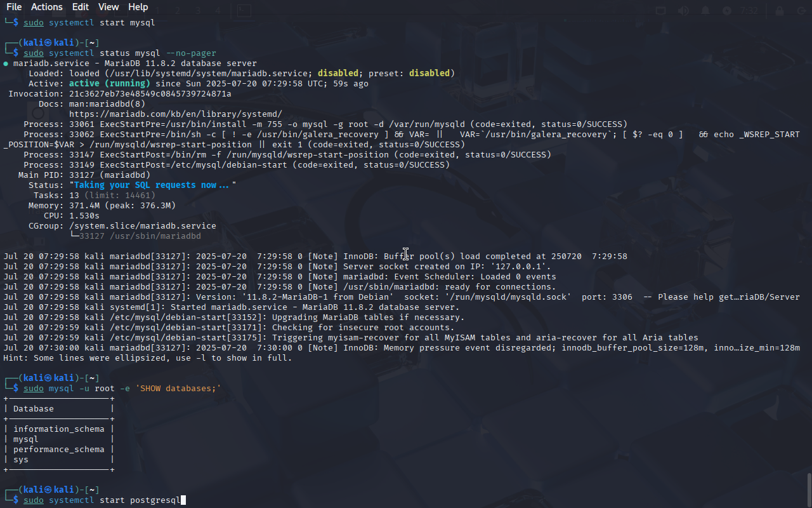Click the 'mariadb.service - MariaDB 11.8.2 database server' title
The width and height of the screenshot is (812, 508).
tap(135, 63)
